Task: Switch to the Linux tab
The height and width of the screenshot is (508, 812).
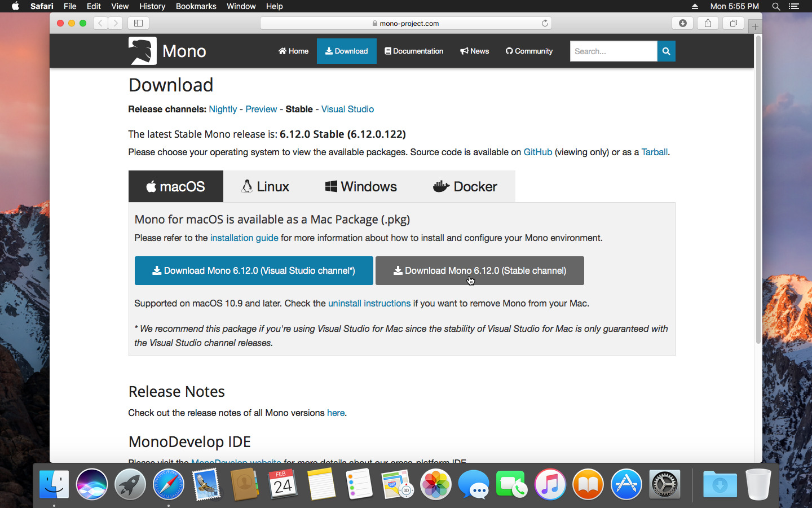Action: coord(265,187)
